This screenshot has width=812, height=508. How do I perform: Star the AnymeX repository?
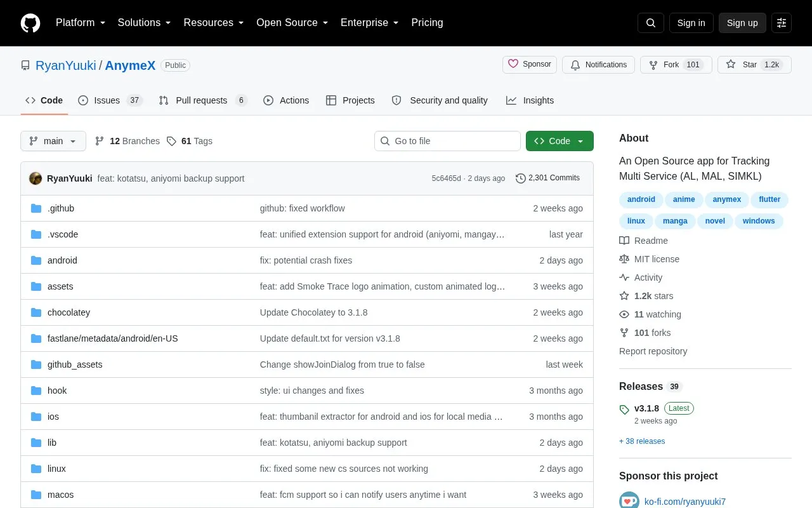point(754,65)
